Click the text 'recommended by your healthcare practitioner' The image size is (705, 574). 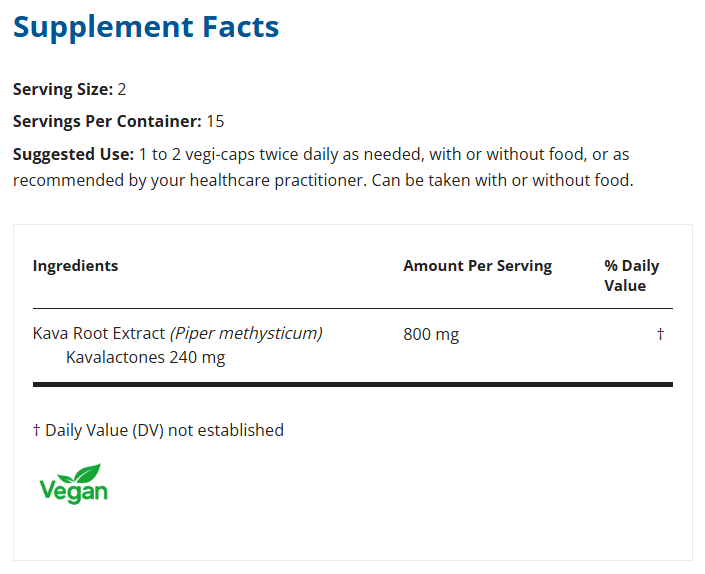[170, 181]
